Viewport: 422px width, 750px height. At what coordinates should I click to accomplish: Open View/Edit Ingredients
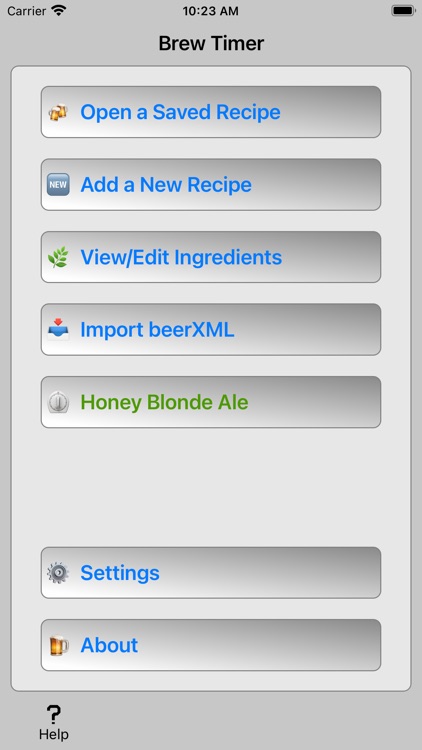coord(211,257)
